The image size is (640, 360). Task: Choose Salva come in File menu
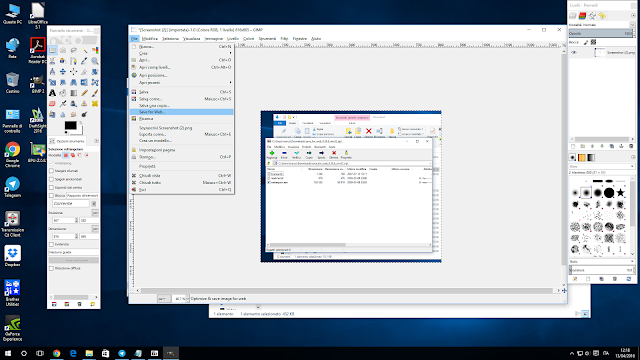(182, 99)
